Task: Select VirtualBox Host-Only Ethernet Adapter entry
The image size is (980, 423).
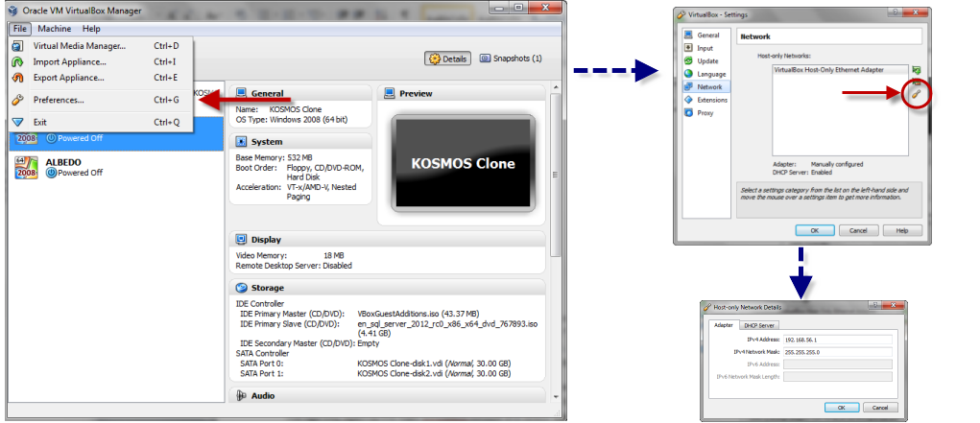Action: (840, 70)
